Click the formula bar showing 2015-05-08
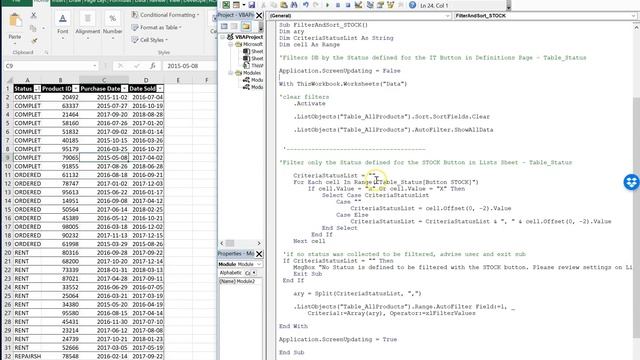The image size is (640, 360). coord(189,66)
